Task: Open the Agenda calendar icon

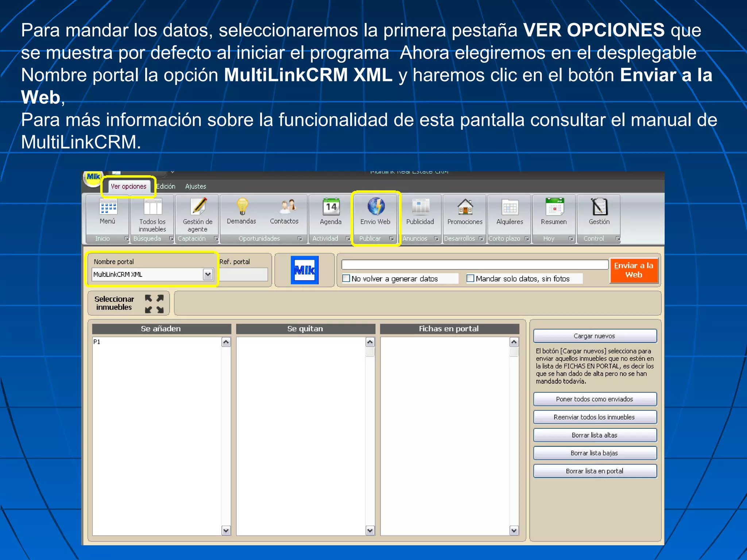Action: coord(331,207)
